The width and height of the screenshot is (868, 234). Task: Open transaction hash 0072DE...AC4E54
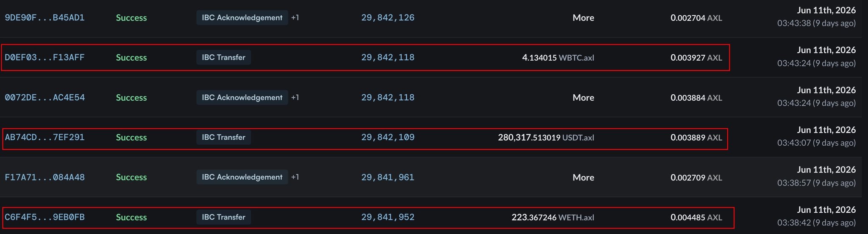click(x=45, y=98)
